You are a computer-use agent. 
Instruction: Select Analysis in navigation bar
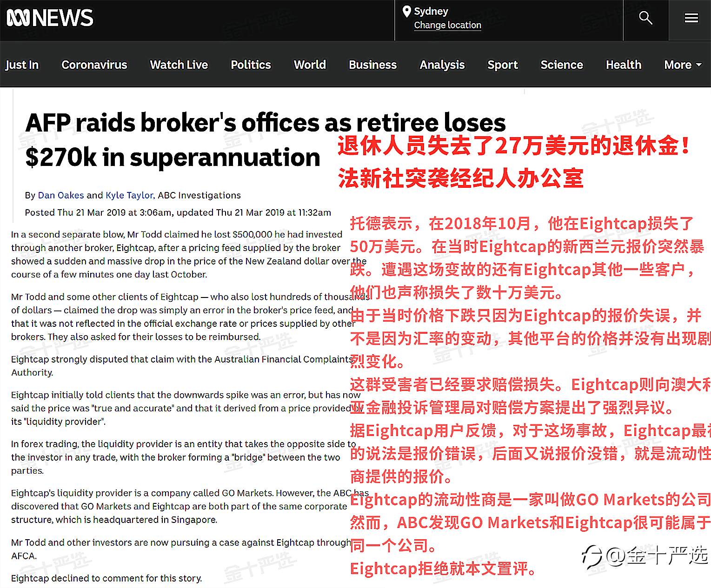442,65
